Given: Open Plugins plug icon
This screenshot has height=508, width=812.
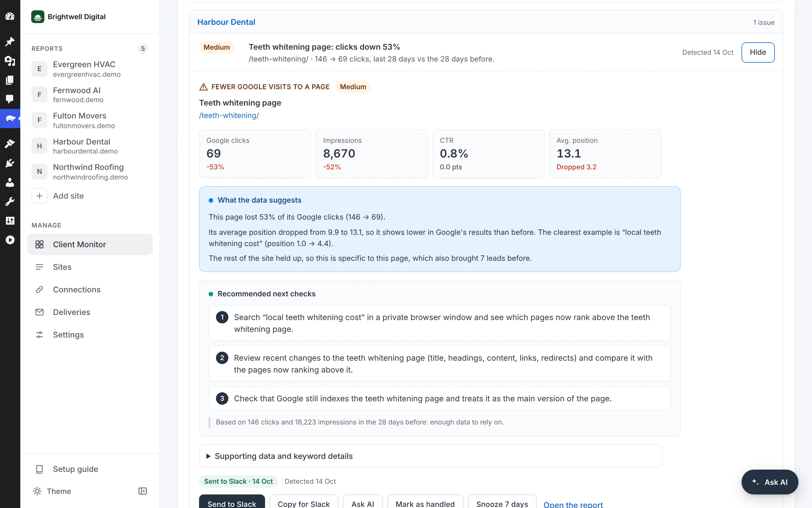Looking at the screenshot, I should [x=10, y=163].
